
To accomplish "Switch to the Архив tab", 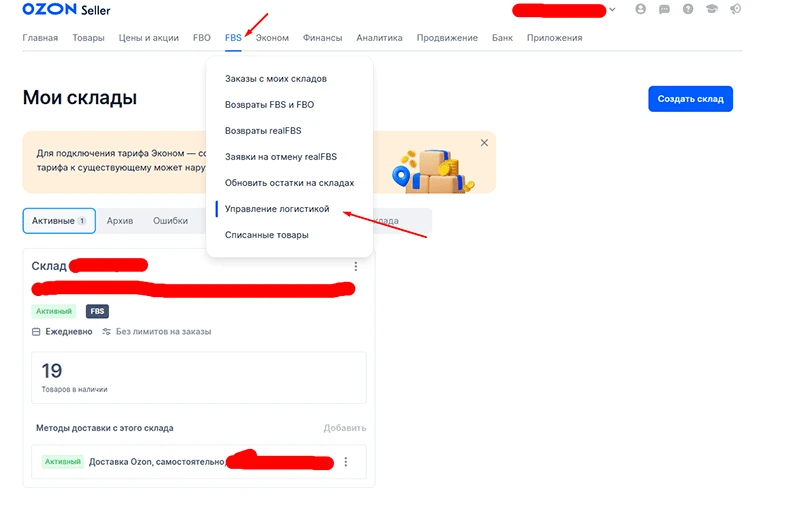I will click(x=120, y=221).
